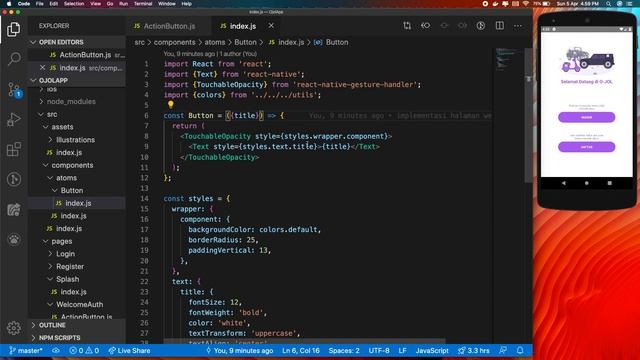640x360 pixels.
Task: Open index.js under the Button folder
Action: pos(77,203)
